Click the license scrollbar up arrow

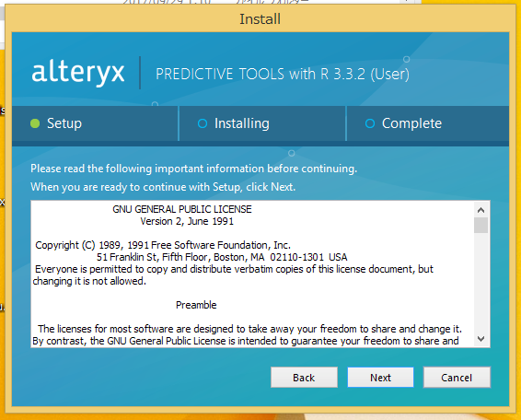(480, 210)
